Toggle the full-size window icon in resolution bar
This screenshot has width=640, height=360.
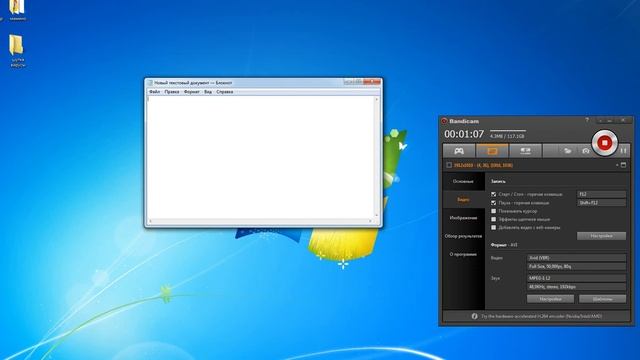point(623,165)
